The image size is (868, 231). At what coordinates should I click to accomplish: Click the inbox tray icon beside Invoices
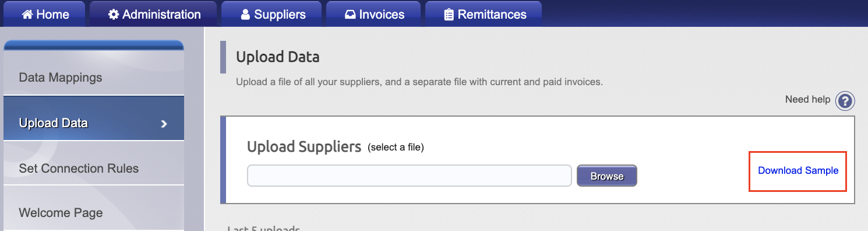pyautogui.click(x=350, y=15)
